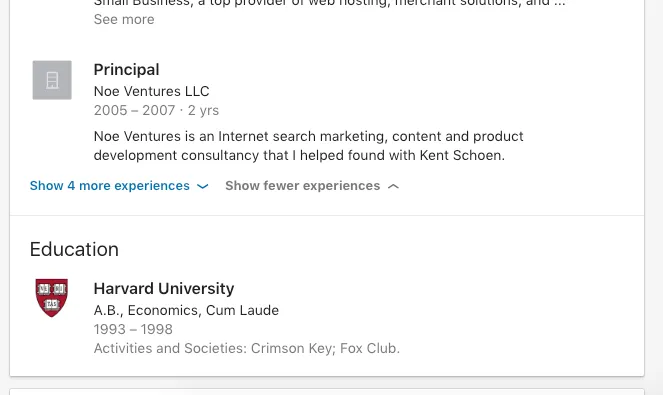Open the Principal job title entry
Viewport: 663px width, 395px height.
tap(126, 70)
